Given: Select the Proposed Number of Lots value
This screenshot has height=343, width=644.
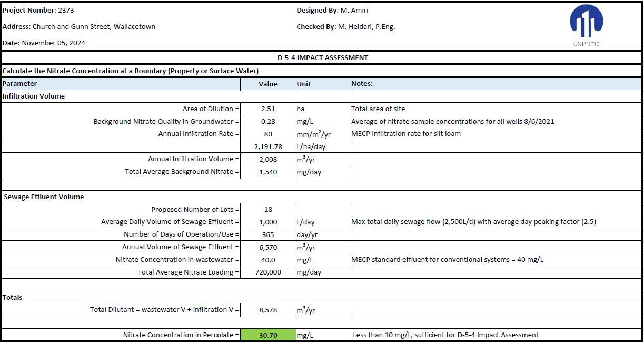Looking at the screenshot, I should [x=267, y=210].
